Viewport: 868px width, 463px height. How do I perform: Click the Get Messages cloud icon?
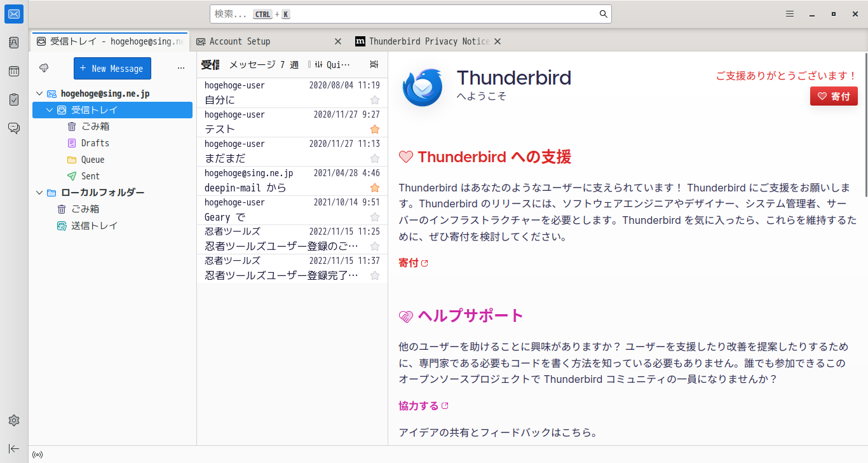pyautogui.click(x=44, y=68)
